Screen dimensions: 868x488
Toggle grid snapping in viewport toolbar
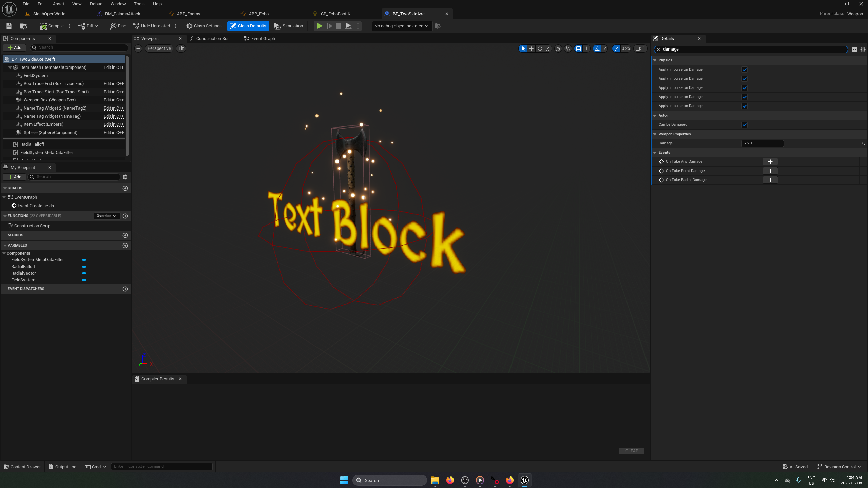click(x=578, y=48)
